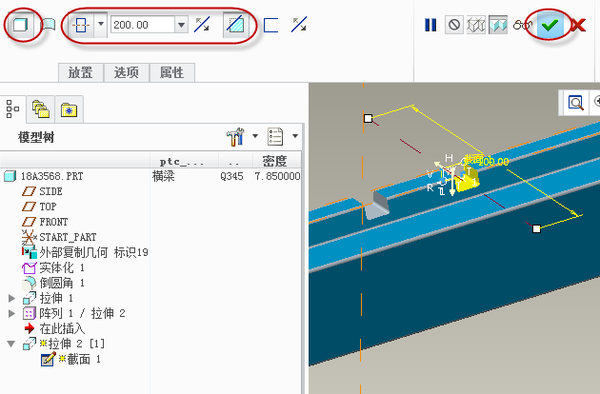Viewport: 600px width, 394px height.
Task: Open the depth option dropdown arrow
Action: click(x=101, y=24)
